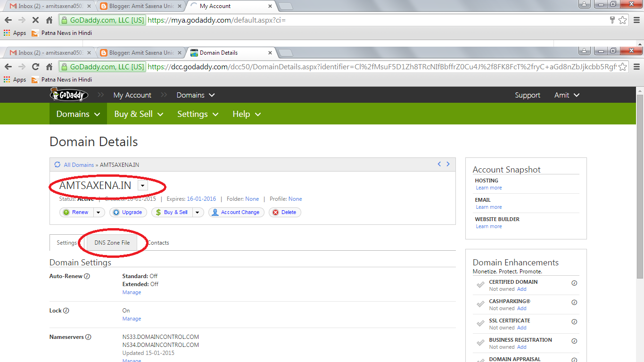Close the Domain Details browser tab
Viewport: 644px width, 362px height.
(270, 53)
